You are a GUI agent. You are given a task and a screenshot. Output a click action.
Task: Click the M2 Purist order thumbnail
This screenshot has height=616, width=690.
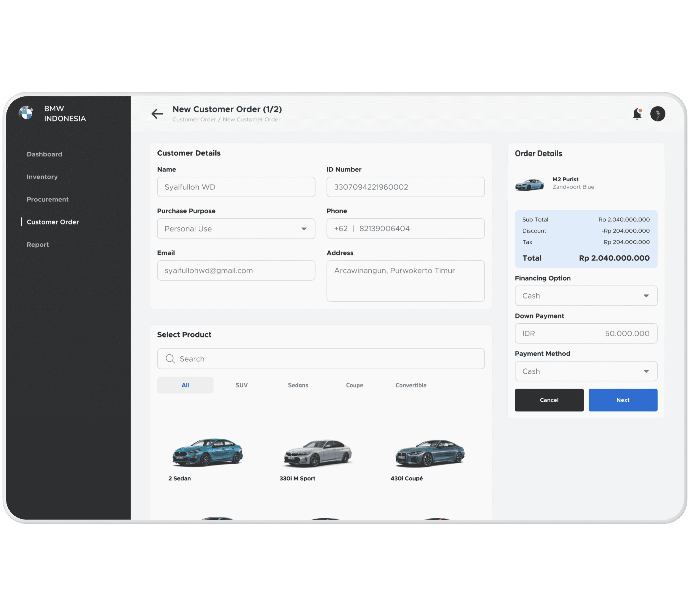(529, 185)
